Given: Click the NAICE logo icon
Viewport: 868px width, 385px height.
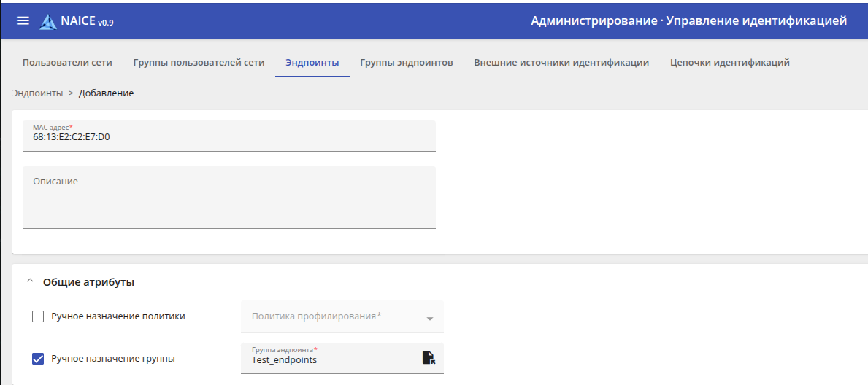Looking at the screenshot, I should click(48, 22).
